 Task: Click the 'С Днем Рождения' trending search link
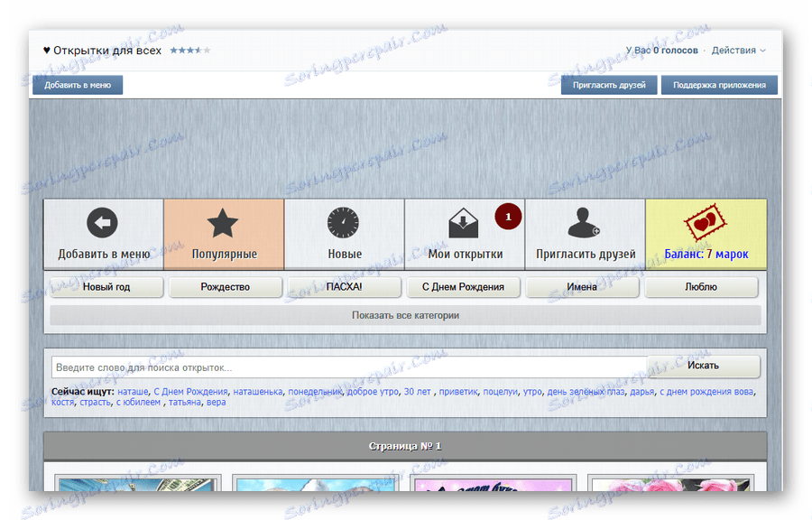coord(190,392)
